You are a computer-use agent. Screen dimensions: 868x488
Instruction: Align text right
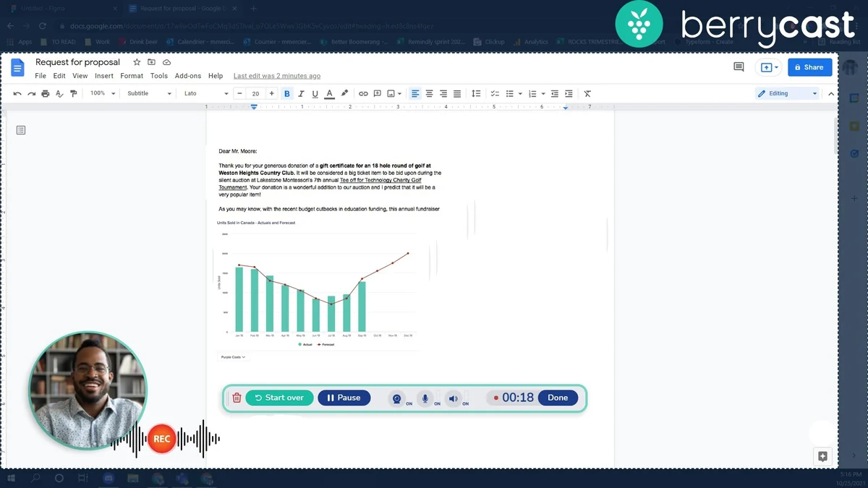tap(443, 93)
